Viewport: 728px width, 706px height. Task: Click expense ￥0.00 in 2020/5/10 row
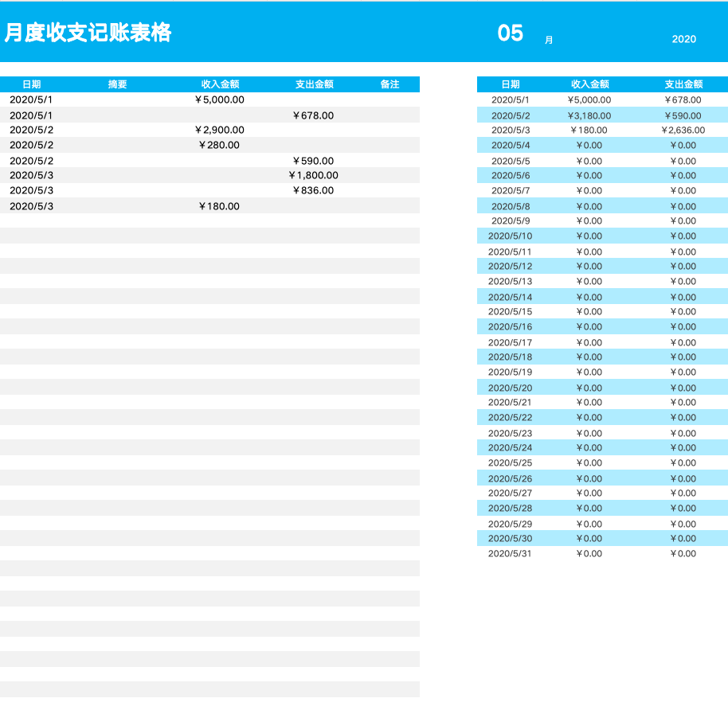click(x=683, y=236)
